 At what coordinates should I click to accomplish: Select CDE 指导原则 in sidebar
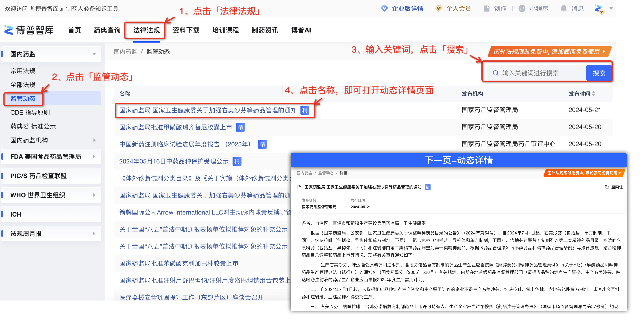point(30,113)
